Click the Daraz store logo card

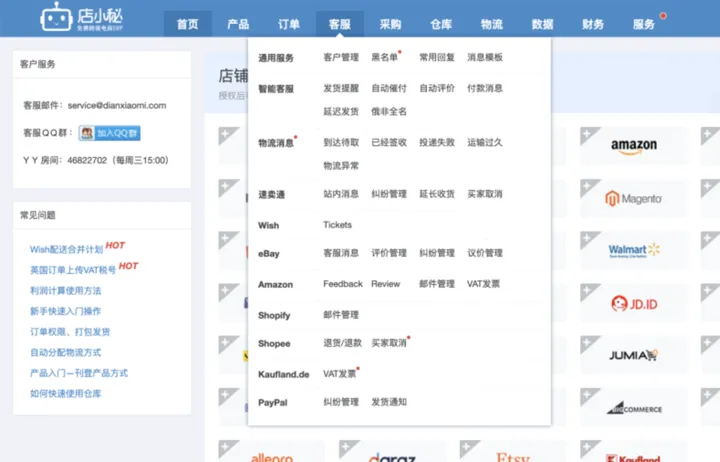(x=392, y=452)
